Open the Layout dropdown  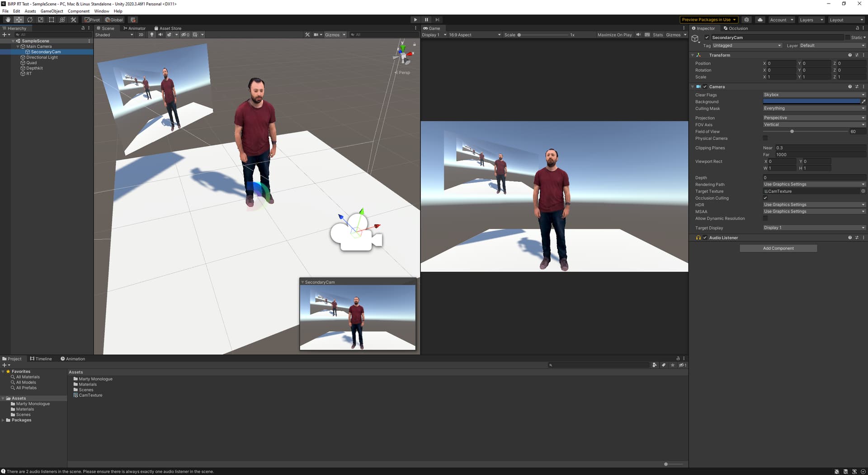pos(846,20)
